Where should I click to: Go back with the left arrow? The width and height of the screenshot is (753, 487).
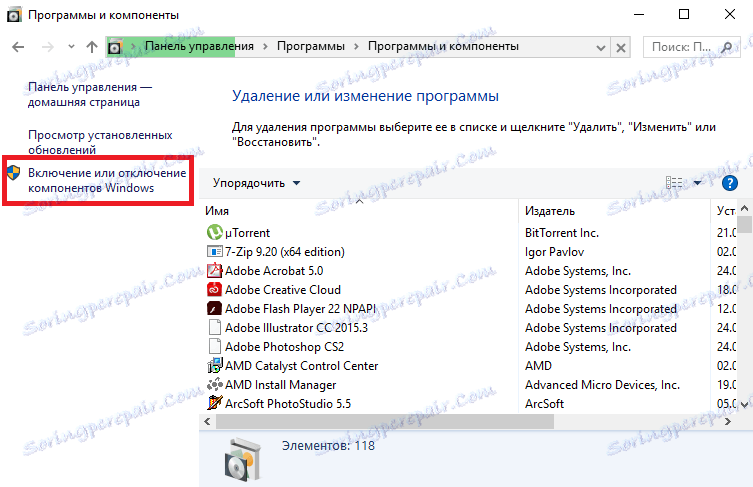pyautogui.click(x=18, y=47)
